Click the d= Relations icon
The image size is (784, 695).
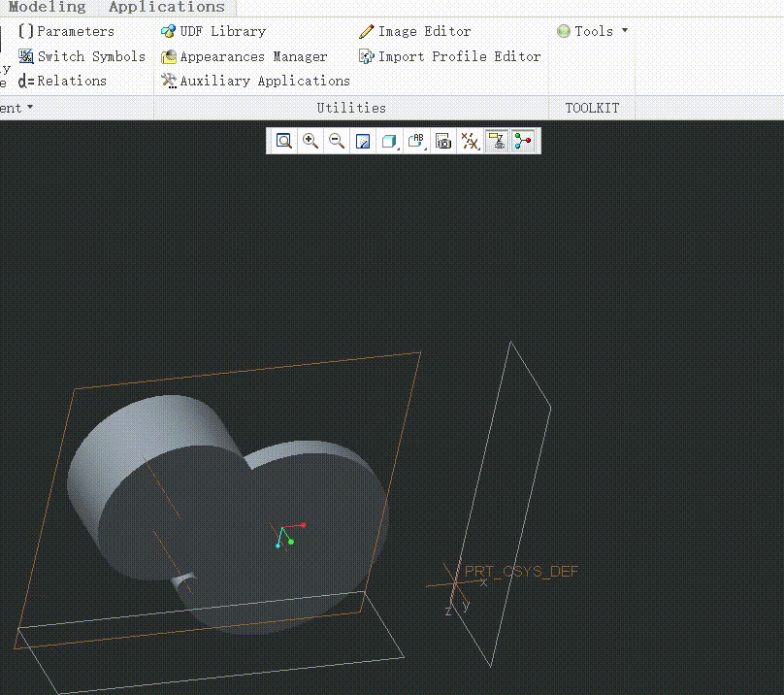(26, 81)
